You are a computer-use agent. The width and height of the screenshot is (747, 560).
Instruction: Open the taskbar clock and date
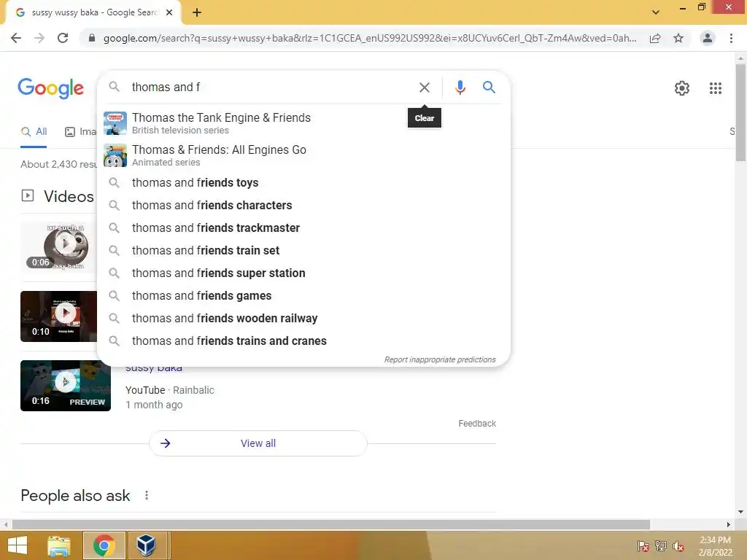[715, 546]
